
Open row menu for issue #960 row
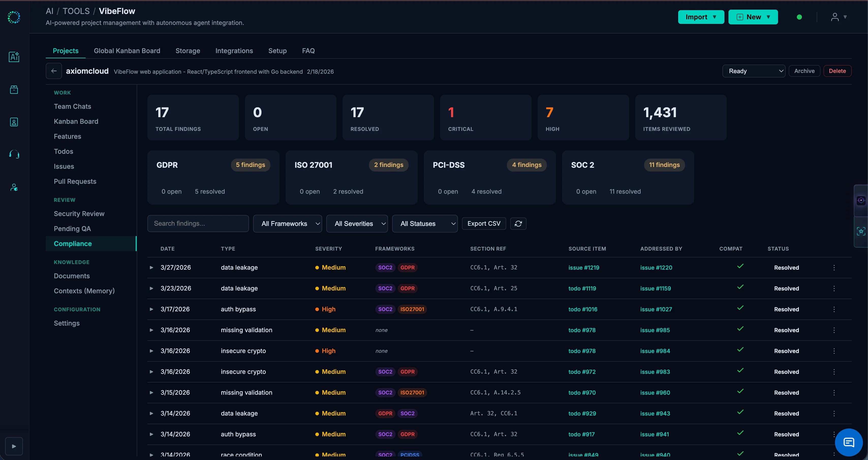coord(834,393)
